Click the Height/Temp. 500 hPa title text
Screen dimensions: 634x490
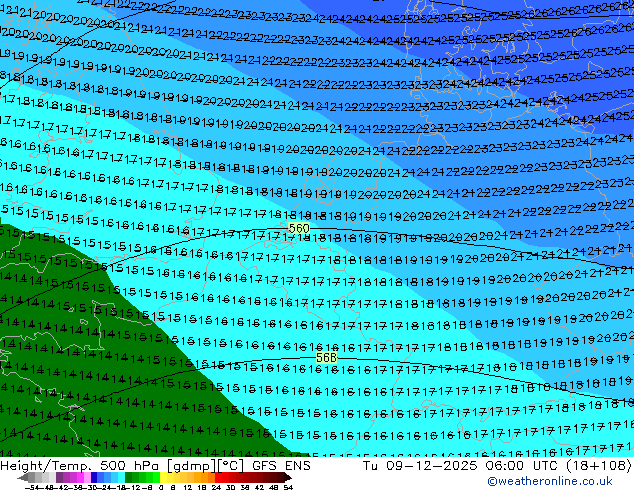81,466
